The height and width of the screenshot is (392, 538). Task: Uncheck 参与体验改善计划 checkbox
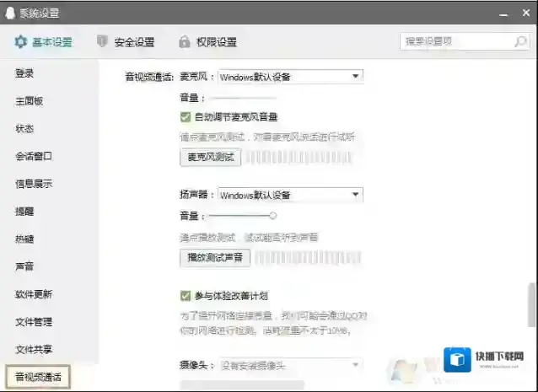point(186,296)
